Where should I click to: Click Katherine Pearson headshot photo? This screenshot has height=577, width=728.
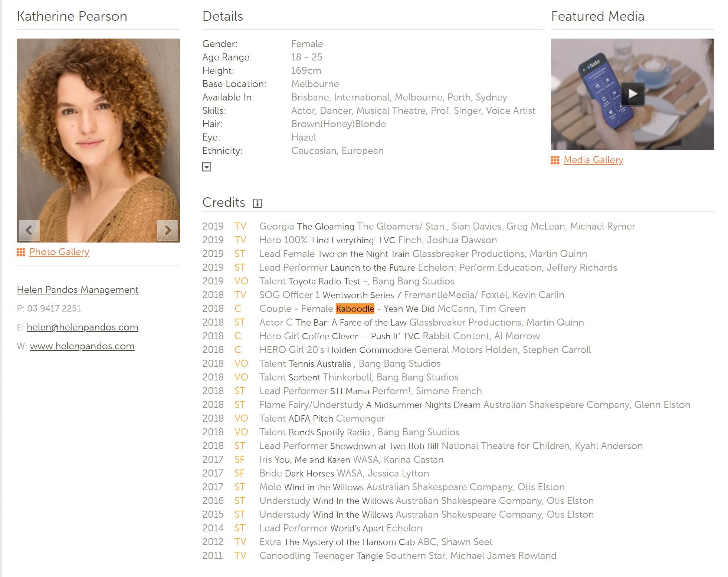(x=98, y=141)
